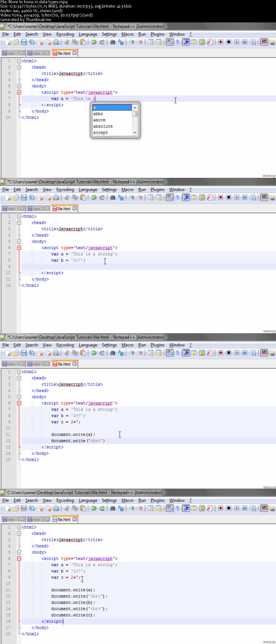Click the Save icon in the 00:00:47 frame

24,42
